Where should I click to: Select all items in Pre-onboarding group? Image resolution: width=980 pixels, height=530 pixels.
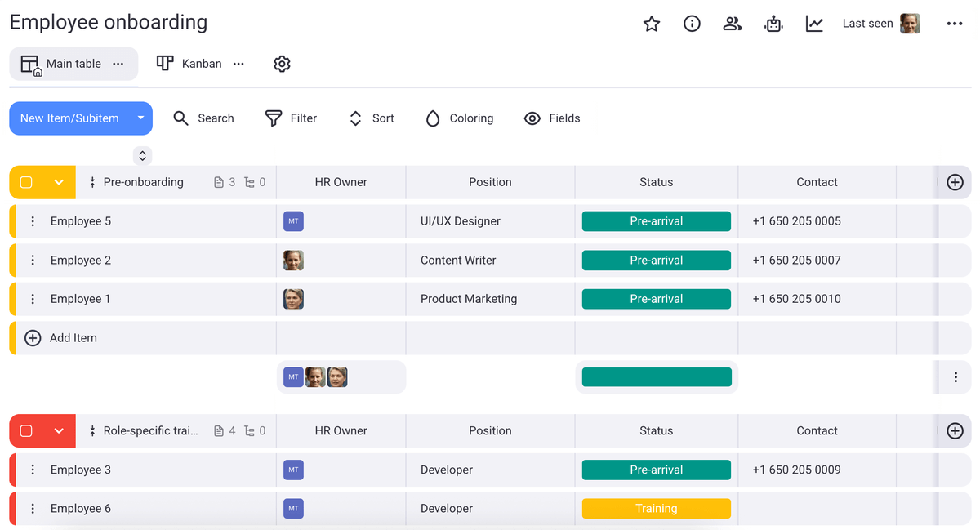27,182
